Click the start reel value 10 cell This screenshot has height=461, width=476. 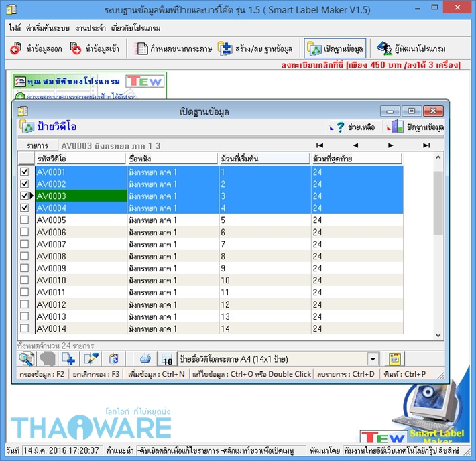(265, 280)
